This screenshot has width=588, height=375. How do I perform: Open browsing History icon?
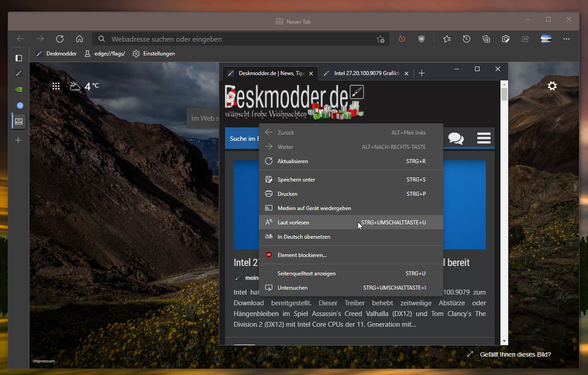click(x=467, y=39)
